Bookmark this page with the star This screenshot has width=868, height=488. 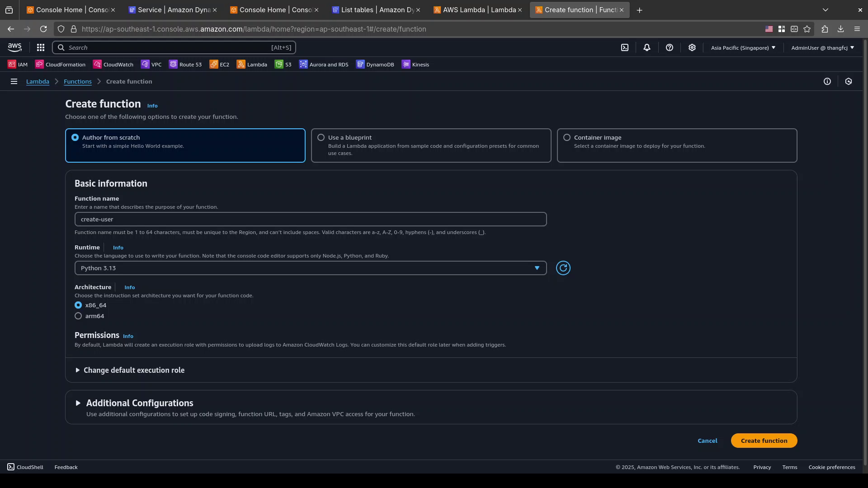[807, 29]
